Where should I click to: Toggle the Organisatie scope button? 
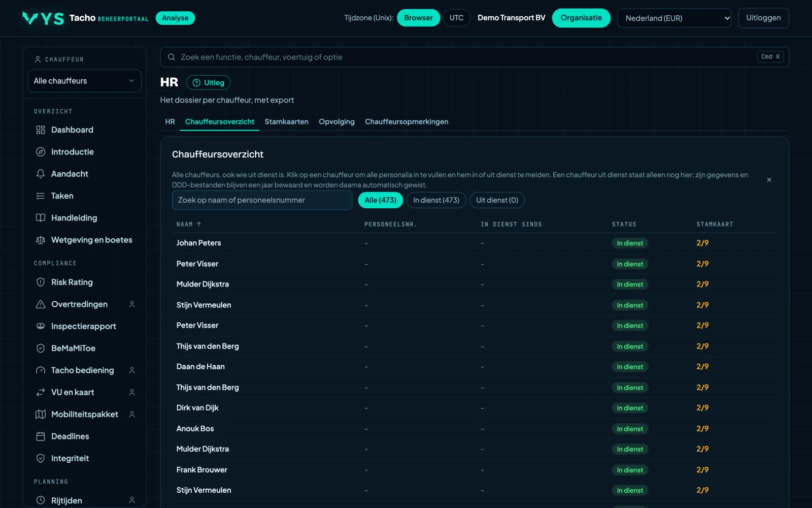[x=581, y=18]
